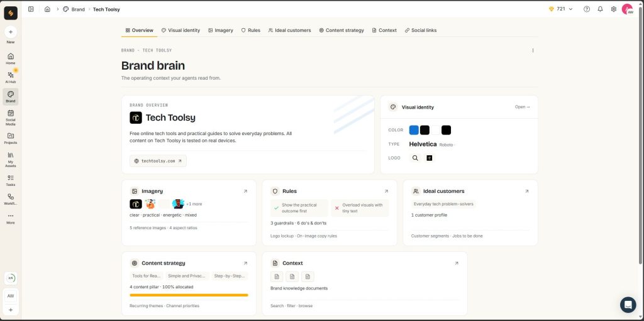This screenshot has width=644, height=321.
Task: Click '1 customer profile' text
Action: pos(429,215)
